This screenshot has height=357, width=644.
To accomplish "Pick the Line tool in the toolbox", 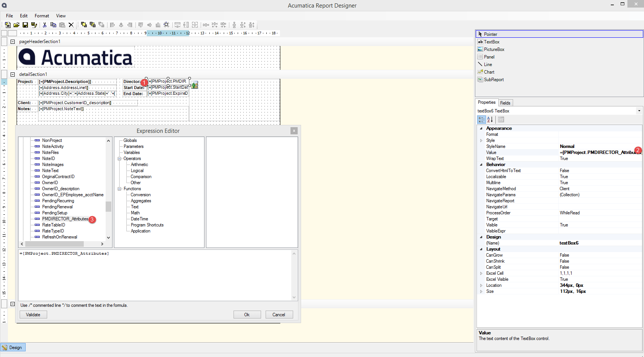I will (488, 65).
